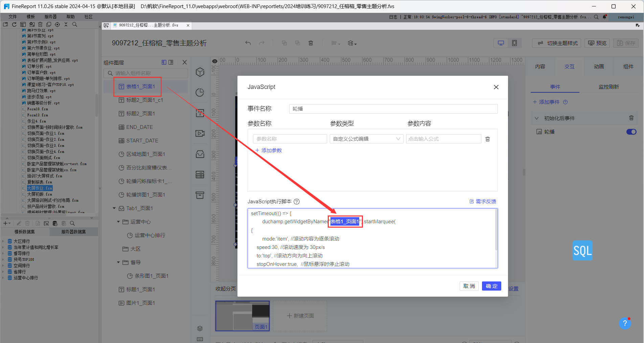Viewport: 644px width, 343px height.
Task: Switch to the 动画 tab
Action: (x=599, y=67)
